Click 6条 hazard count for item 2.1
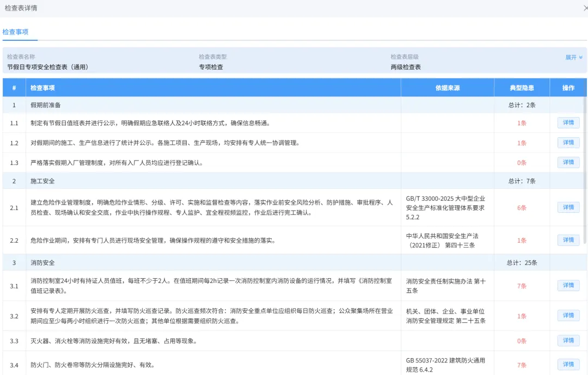Screen dimensions: 588x375 [522, 208]
